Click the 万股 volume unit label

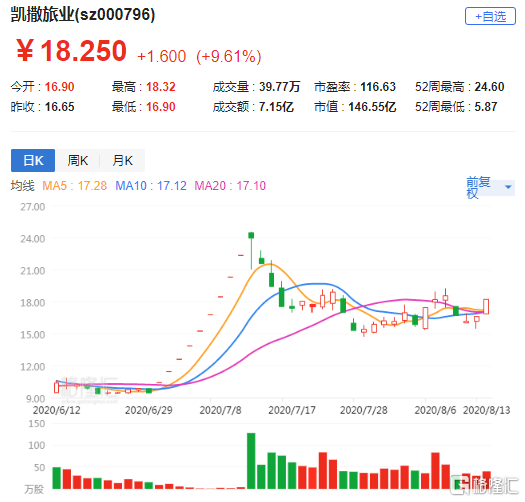(34, 490)
